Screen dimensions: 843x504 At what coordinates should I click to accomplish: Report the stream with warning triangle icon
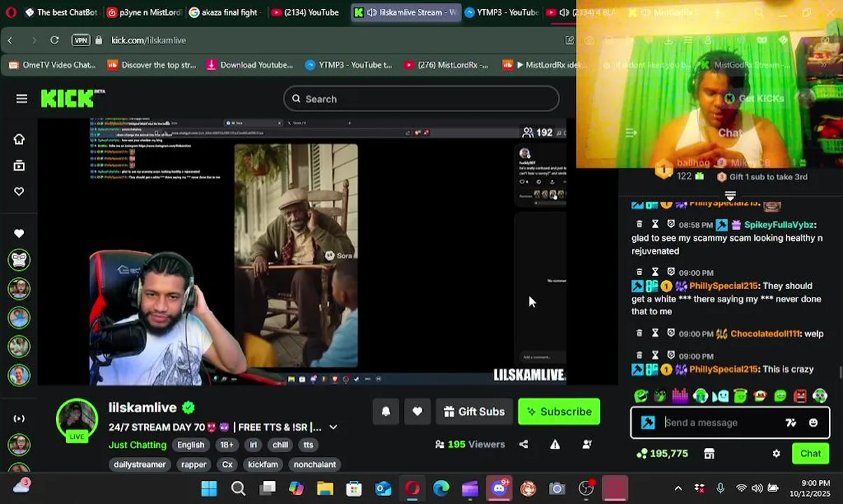click(555, 444)
